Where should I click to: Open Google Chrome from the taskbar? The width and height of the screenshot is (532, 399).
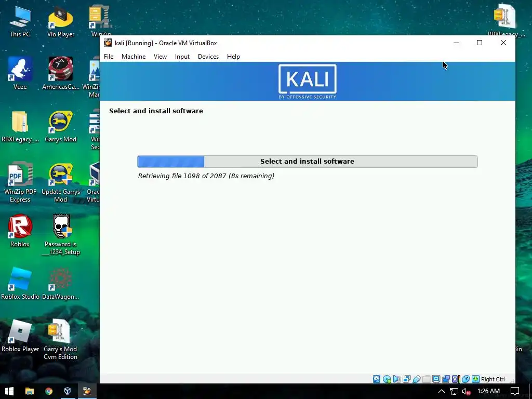click(x=49, y=391)
